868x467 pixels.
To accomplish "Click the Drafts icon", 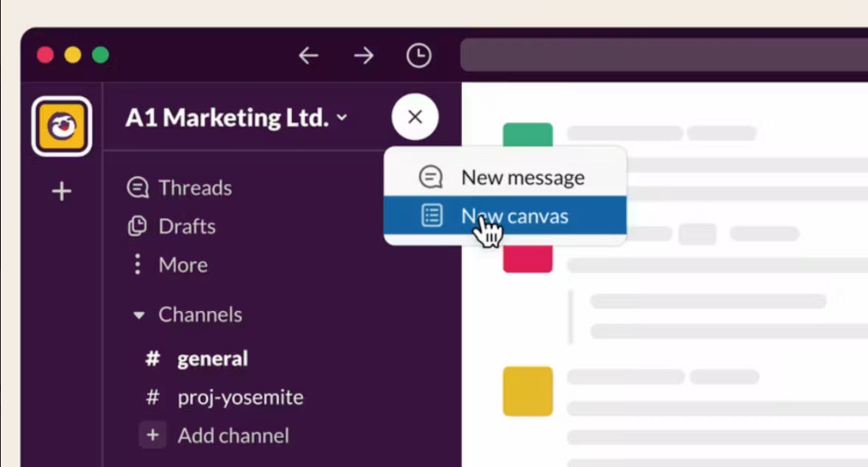I will [137, 226].
